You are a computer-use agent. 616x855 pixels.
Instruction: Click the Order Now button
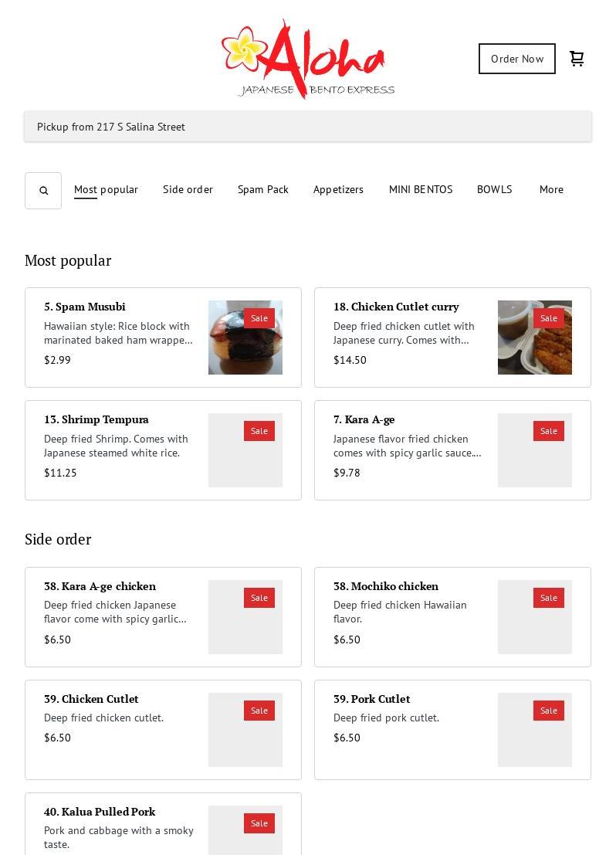516,59
